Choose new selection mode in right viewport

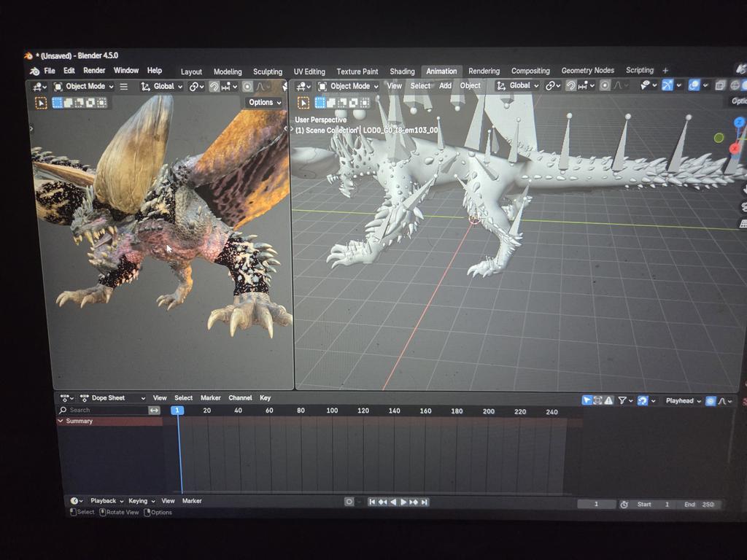[x=320, y=103]
